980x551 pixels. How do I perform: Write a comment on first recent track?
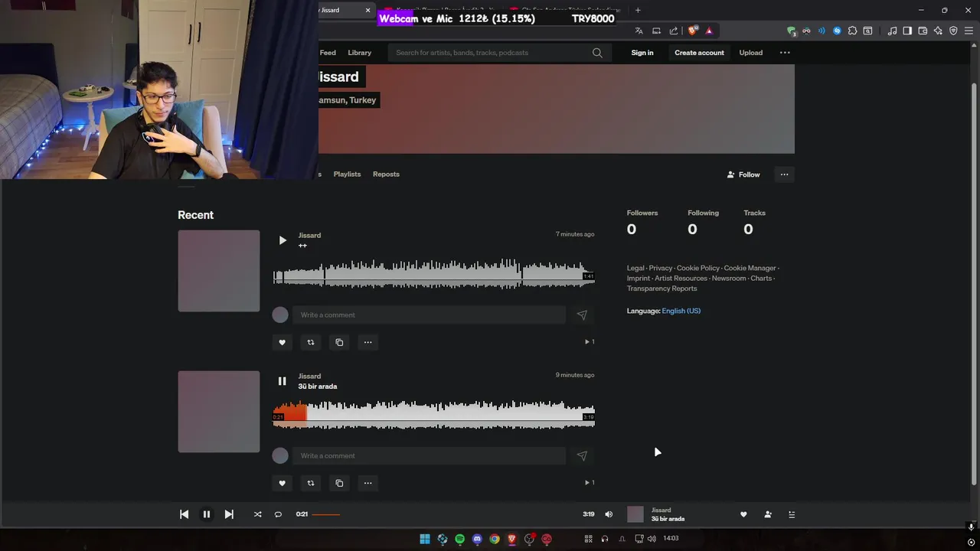[x=429, y=315]
